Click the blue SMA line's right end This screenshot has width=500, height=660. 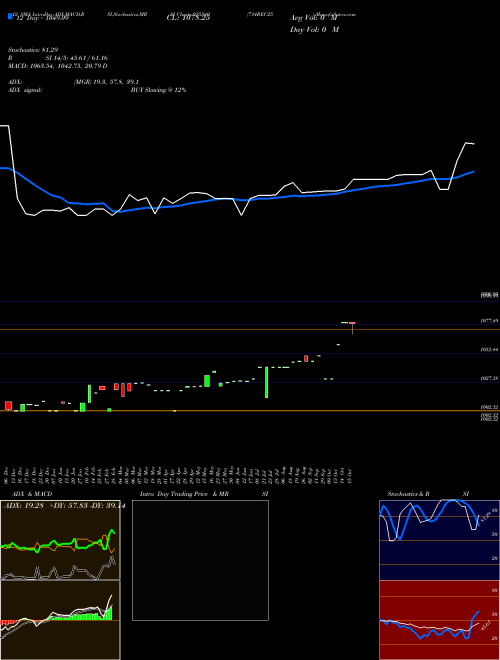(473, 172)
